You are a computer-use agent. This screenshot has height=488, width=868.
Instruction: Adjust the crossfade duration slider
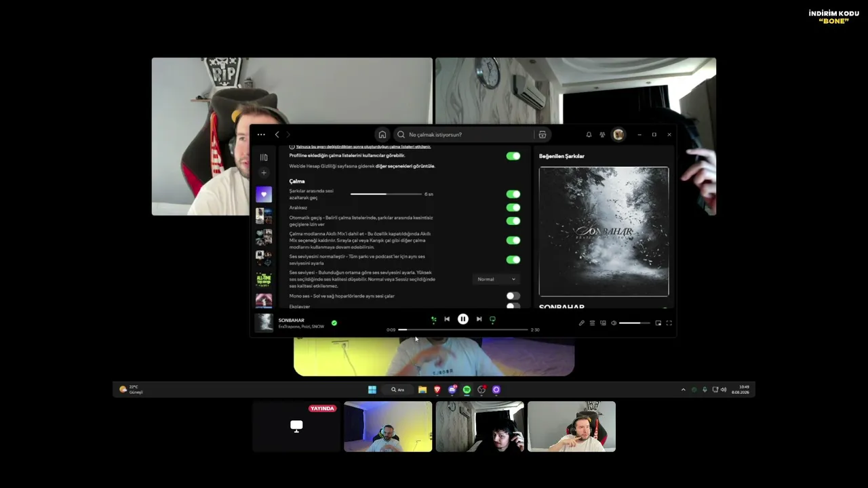[386, 195]
